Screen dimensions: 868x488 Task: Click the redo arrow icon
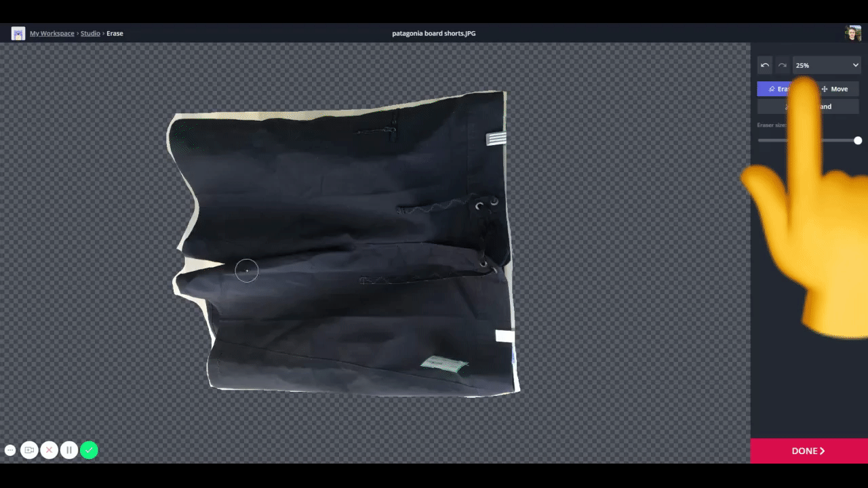pyautogui.click(x=783, y=65)
